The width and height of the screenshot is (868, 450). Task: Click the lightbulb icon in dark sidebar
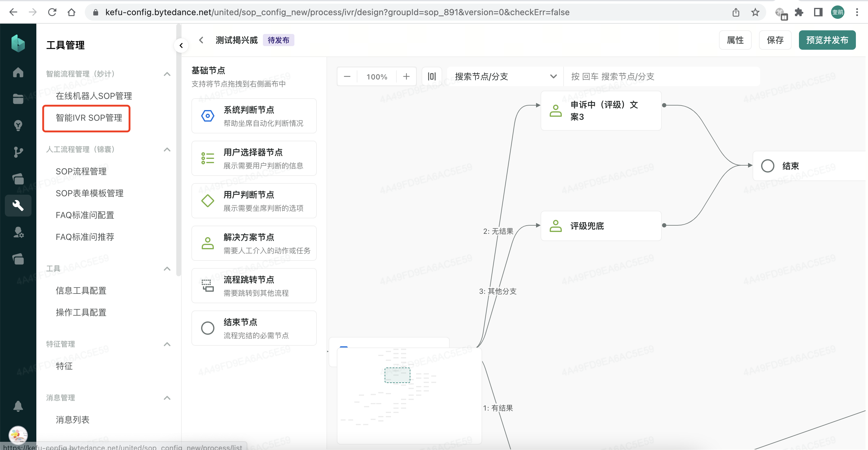(x=18, y=125)
